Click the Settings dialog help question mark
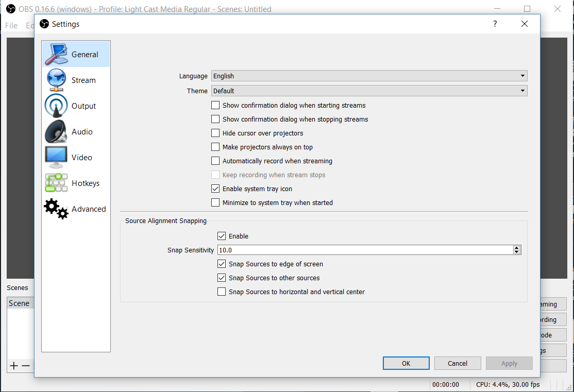 pos(495,24)
